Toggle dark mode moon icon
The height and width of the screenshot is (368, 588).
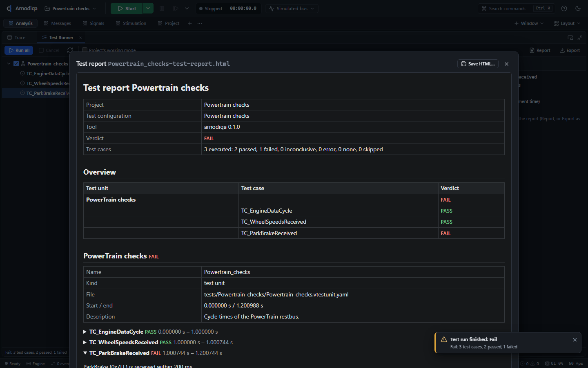point(578,9)
